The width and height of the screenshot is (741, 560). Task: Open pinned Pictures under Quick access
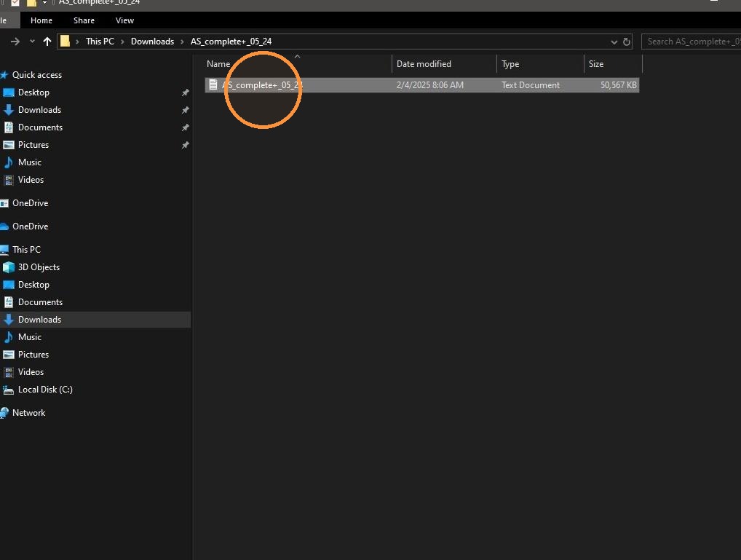(x=33, y=145)
